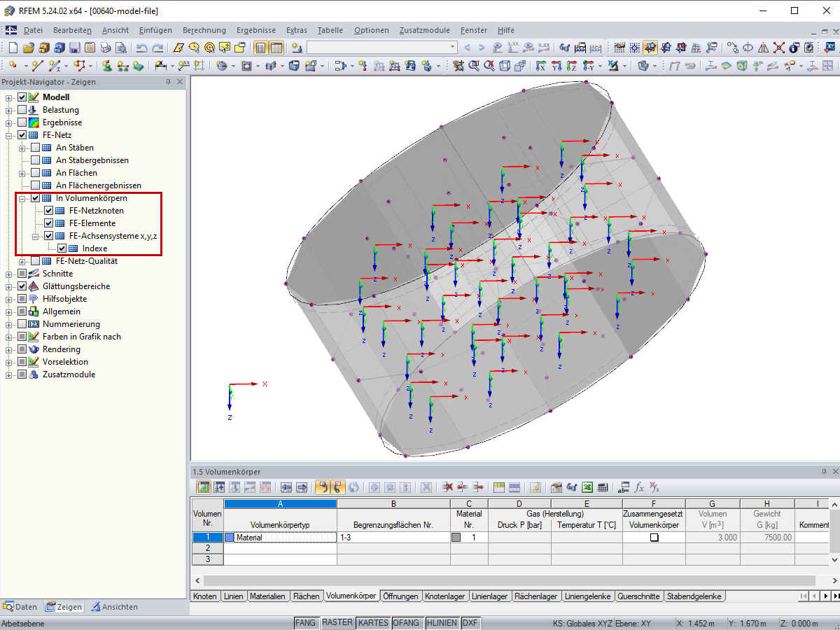Expand the Rendering tree node
Screen dimensions: 840x630
(x=9, y=349)
